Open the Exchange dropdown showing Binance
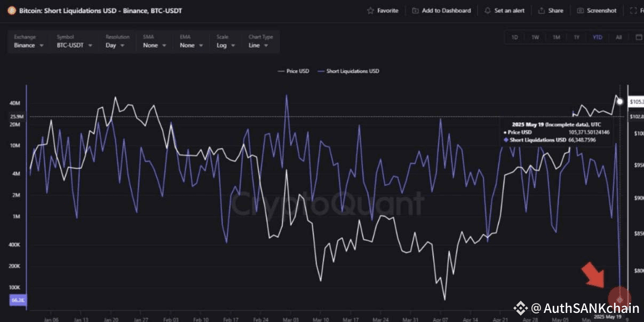644x322 pixels. (29, 42)
